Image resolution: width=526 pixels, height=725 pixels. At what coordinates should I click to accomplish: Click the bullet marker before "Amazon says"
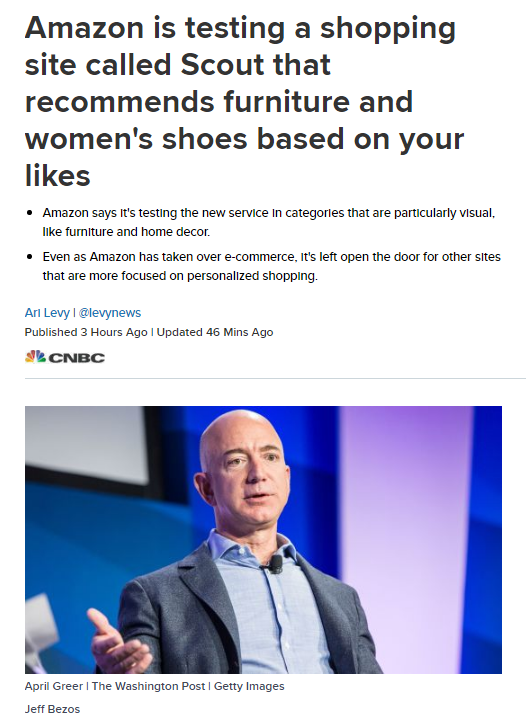point(30,213)
